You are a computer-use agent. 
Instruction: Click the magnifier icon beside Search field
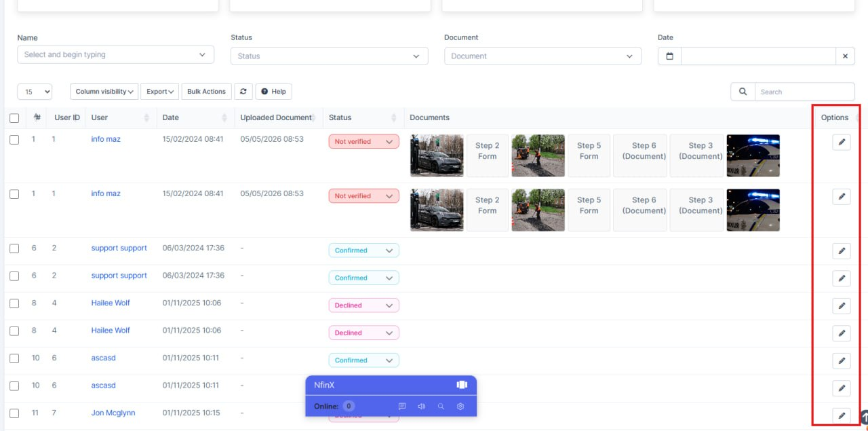(743, 92)
